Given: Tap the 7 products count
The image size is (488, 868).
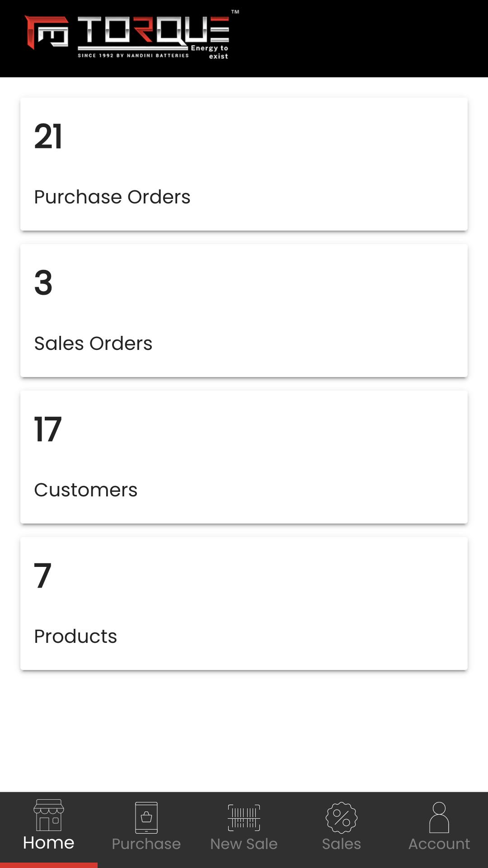Looking at the screenshot, I should [42, 576].
